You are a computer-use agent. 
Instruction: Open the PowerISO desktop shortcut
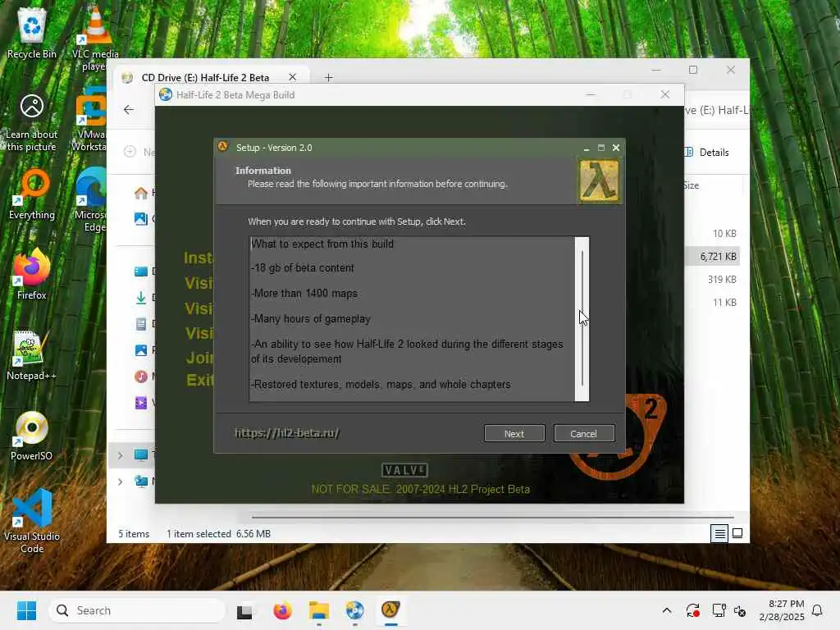[x=32, y=436]
